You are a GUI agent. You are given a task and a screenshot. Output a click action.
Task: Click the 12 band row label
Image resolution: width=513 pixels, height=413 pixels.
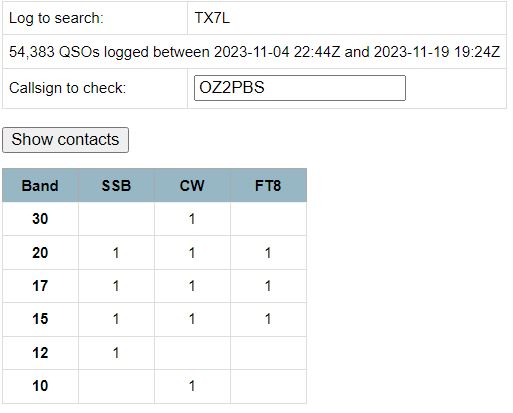click(x=40, y=353)
